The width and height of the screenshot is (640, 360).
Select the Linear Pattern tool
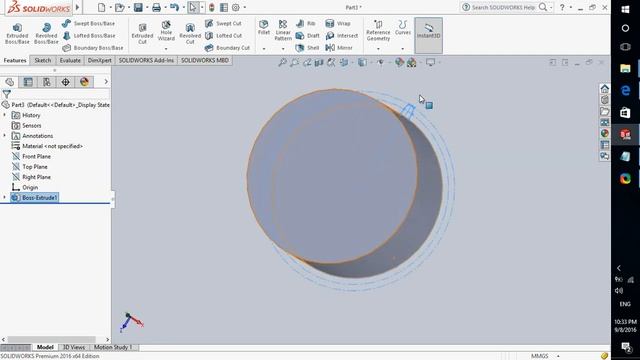pos(283,31)
